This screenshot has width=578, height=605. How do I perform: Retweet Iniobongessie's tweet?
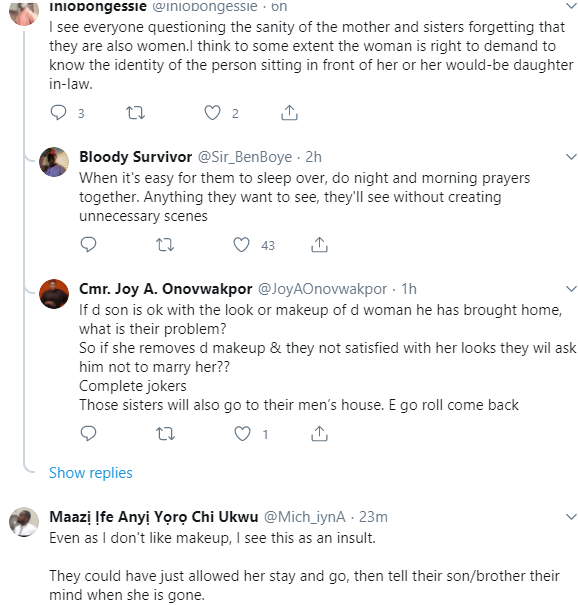[x=135, y=113]
